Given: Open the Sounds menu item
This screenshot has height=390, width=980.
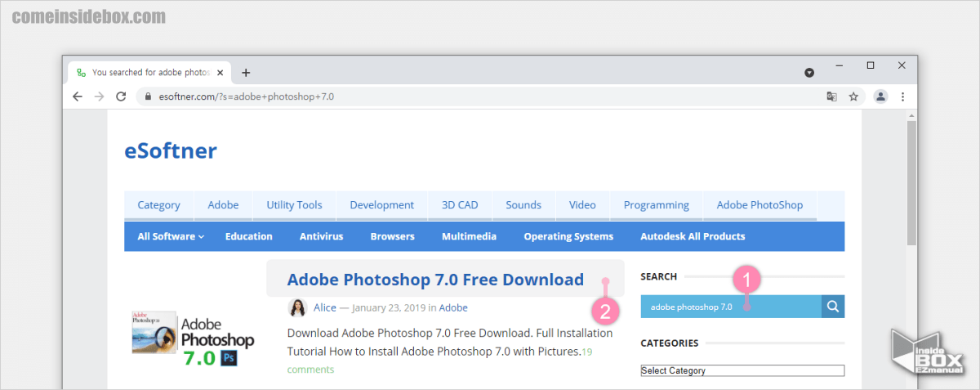Looking at the screenshot, I should [x=523, y=205].
